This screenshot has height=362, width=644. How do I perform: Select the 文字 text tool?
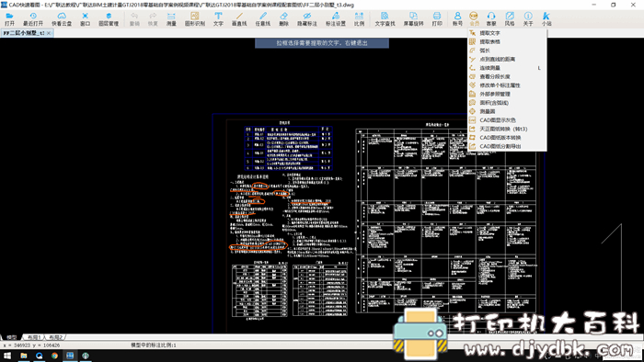218,19
